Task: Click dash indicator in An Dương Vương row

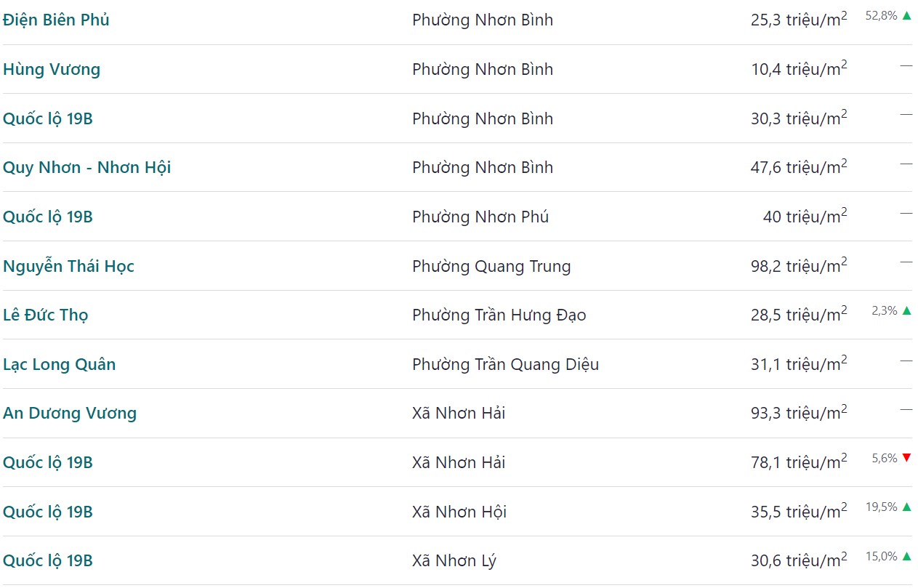Action: (x=906, y=409)
